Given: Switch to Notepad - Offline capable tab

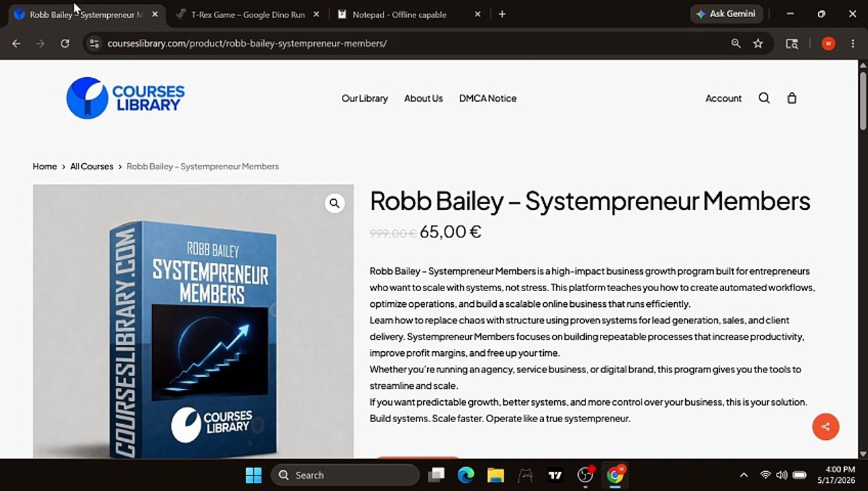Looking at the screenshot, I should [409, 14].
